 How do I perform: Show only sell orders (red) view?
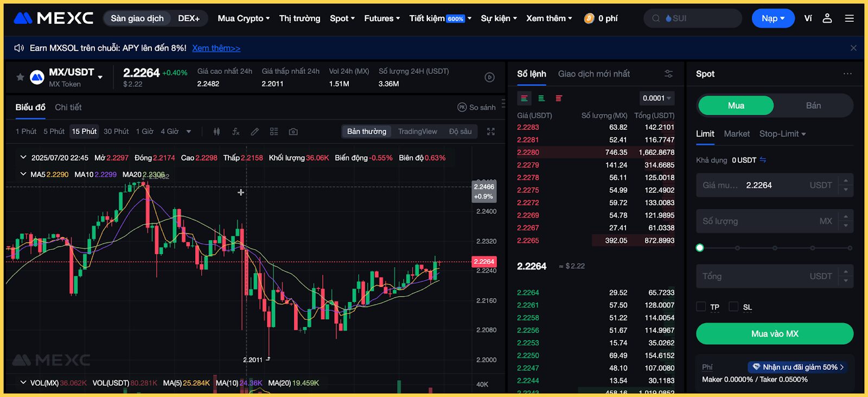pyautogui.click(x=559, y=98)
